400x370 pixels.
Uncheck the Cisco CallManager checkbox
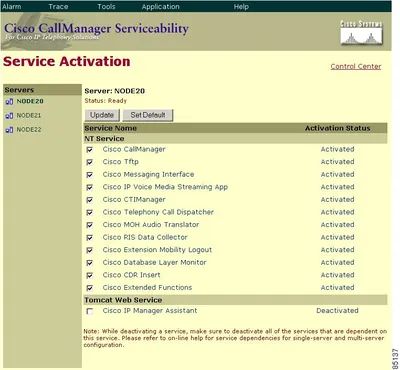[x=90, y=150]
